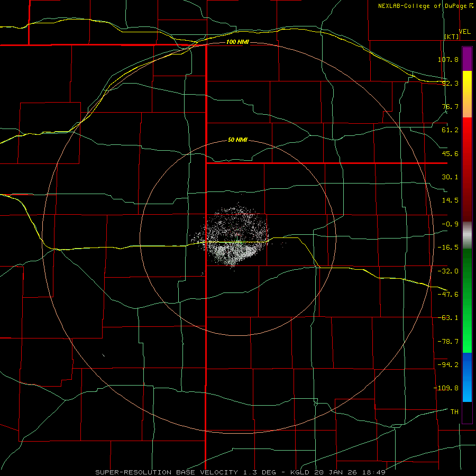Image resolution: width=476 pixels, height=476 pixels.
Task: Select the -78.7 scale value
Action: 448,342
